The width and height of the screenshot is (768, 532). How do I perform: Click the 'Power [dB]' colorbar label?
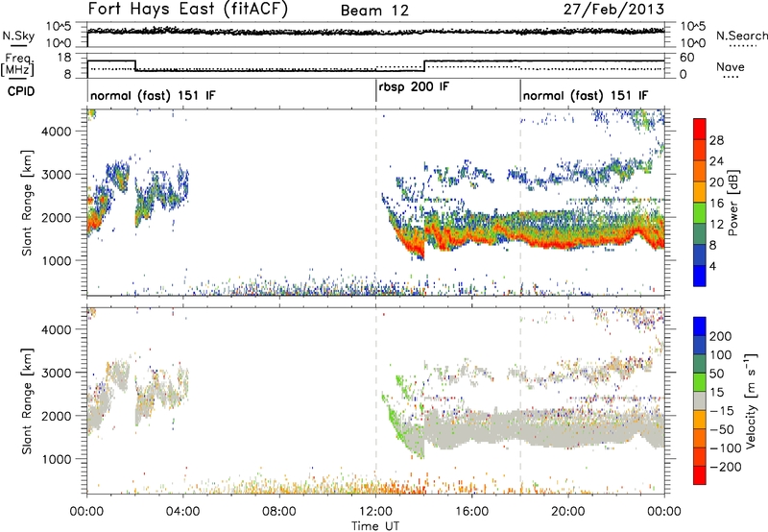point(732,203)
